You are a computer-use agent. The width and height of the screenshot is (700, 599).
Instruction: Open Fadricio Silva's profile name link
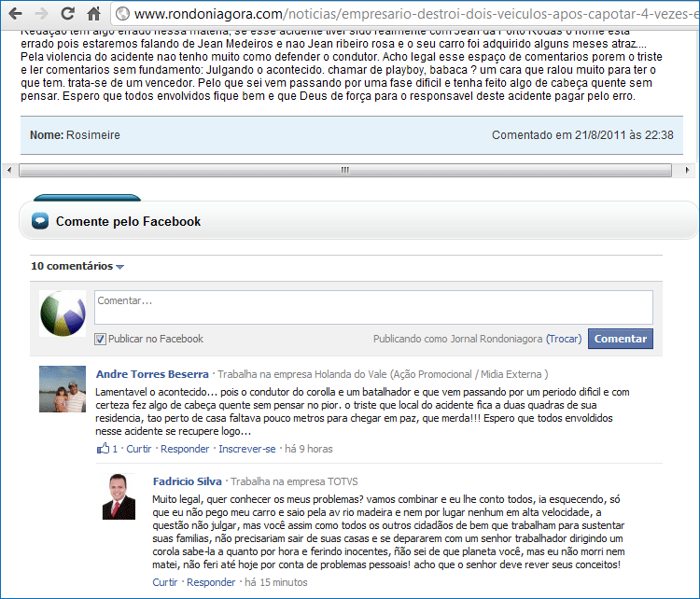(187, 481)
